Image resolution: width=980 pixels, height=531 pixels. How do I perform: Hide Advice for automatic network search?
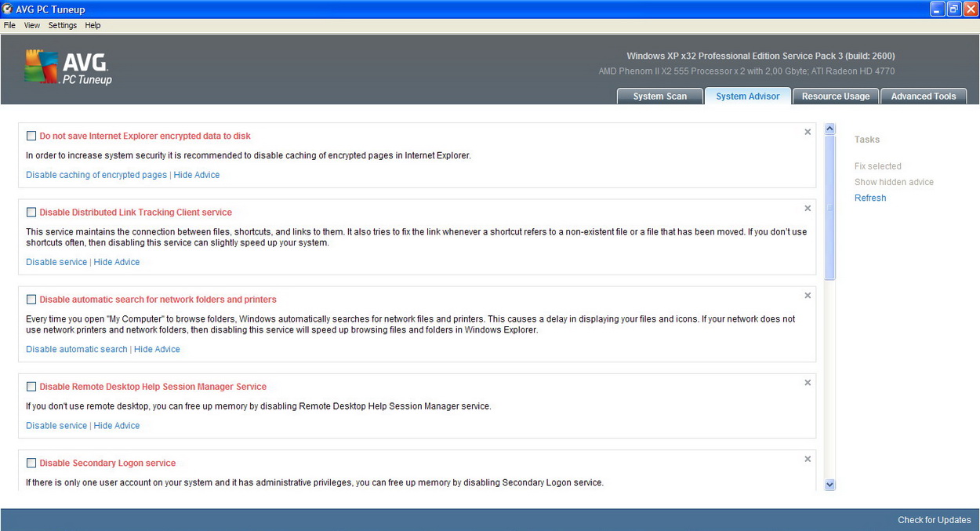pos(157,349)
